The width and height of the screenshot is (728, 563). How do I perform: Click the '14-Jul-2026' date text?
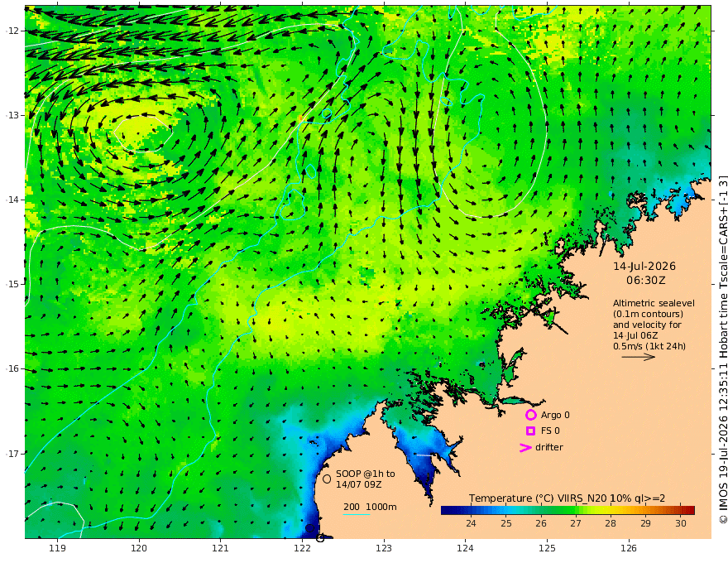point(644,266)
